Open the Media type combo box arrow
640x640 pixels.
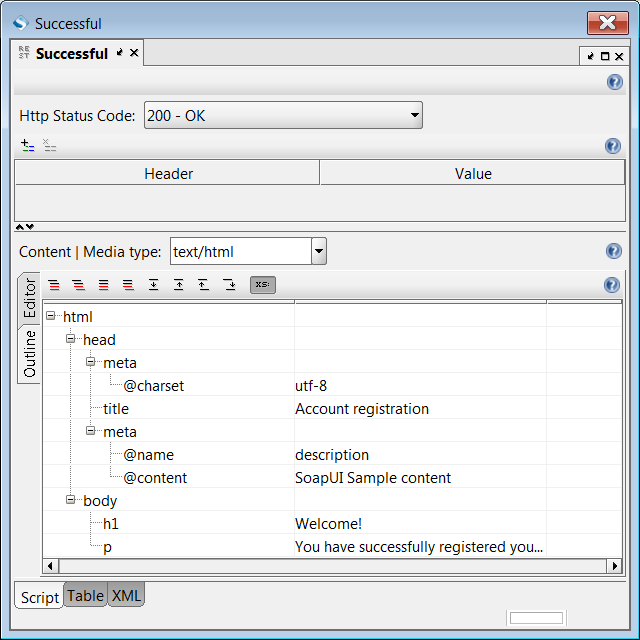tap(318, 251)
